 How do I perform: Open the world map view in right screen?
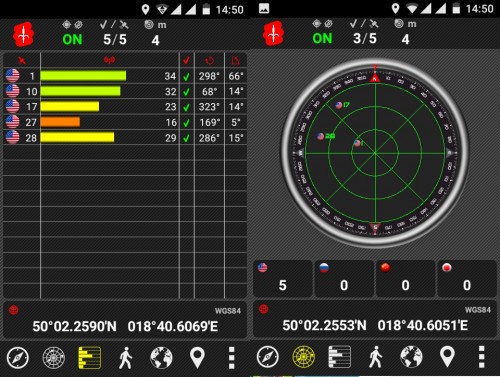[411, 357]
